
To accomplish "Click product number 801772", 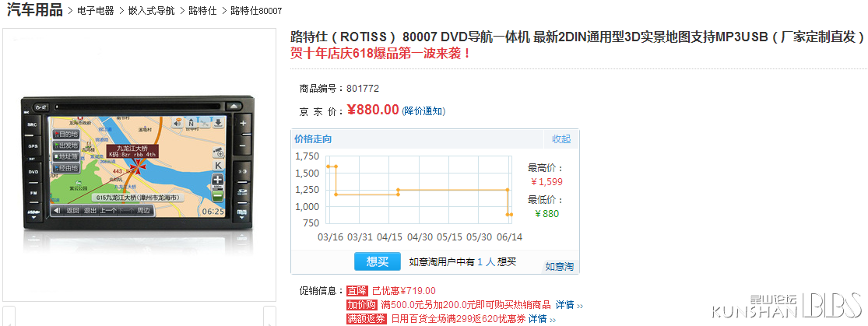I will coord(363,88).
